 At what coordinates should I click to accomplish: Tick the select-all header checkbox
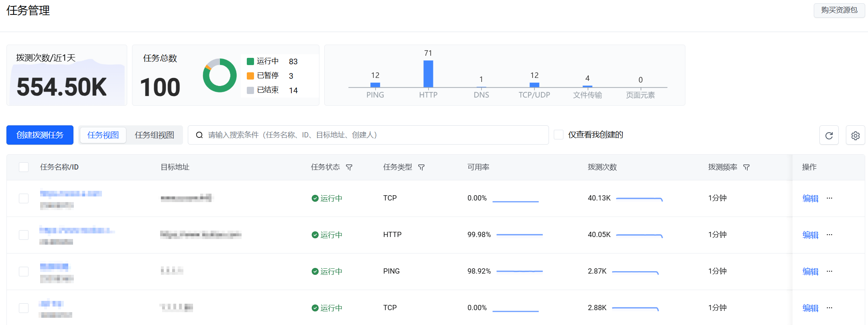point(24,167)
